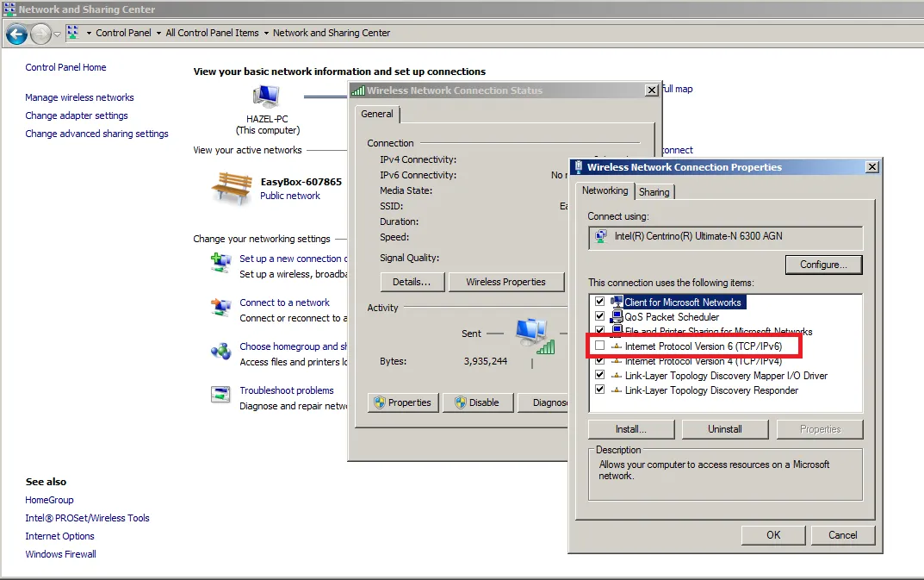Select Client for Microsoft Networks item
This screenshot has width=924, height=580.
tap(682, 302)
